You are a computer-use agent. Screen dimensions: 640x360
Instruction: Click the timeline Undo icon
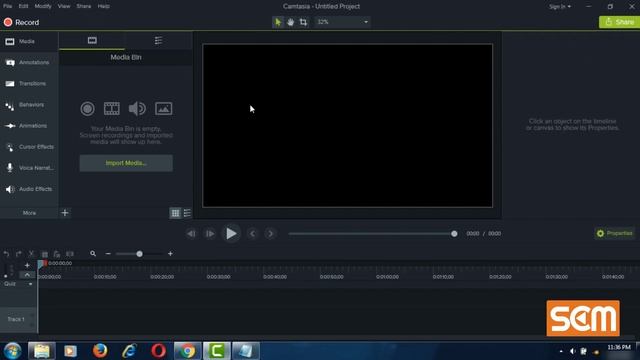(x=6, y=254)
